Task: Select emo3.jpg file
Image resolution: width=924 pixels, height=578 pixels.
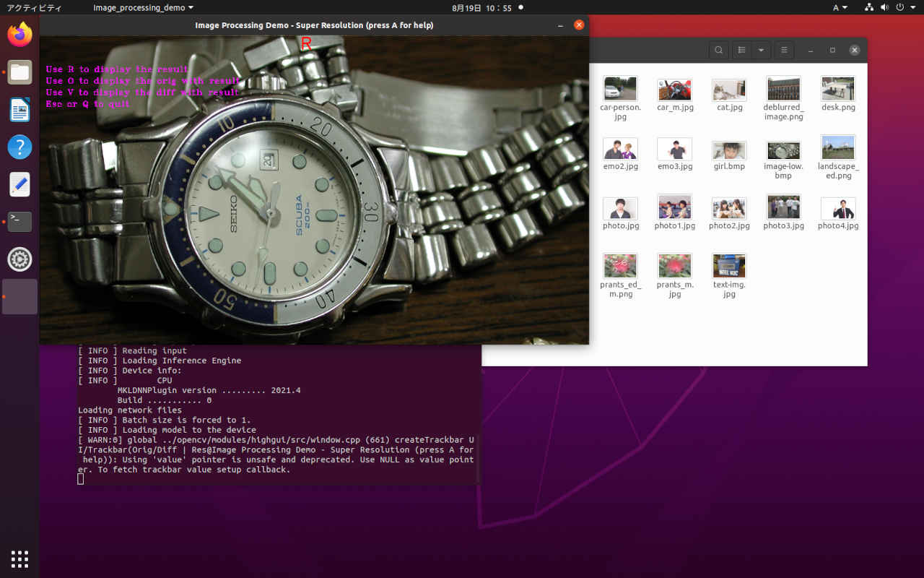Action: coord(675,154)
